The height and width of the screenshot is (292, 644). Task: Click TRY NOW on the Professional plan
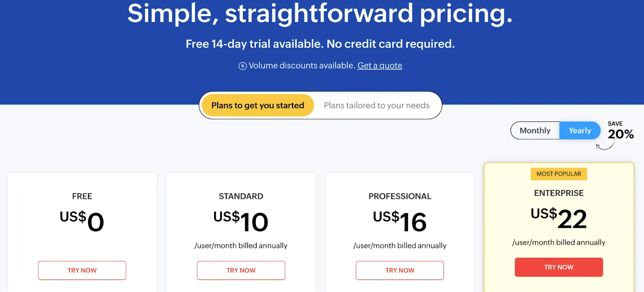click(x=400, y=270)
